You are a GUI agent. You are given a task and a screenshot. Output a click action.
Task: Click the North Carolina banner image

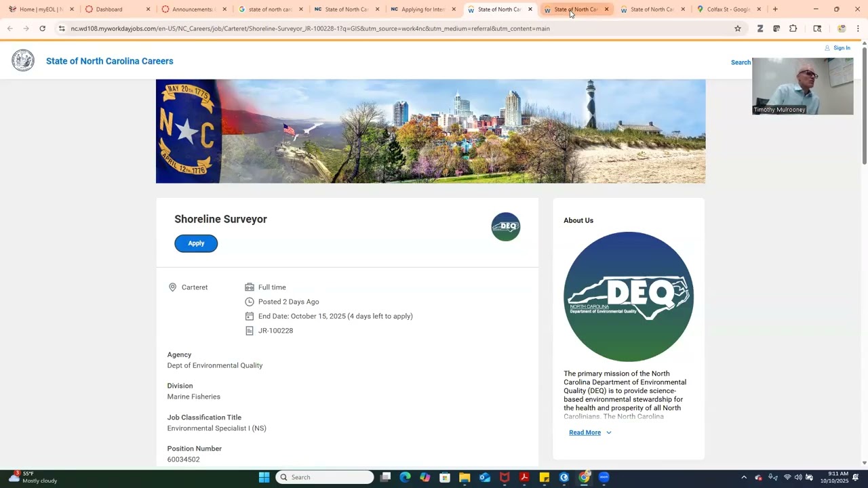click(431, 131)
